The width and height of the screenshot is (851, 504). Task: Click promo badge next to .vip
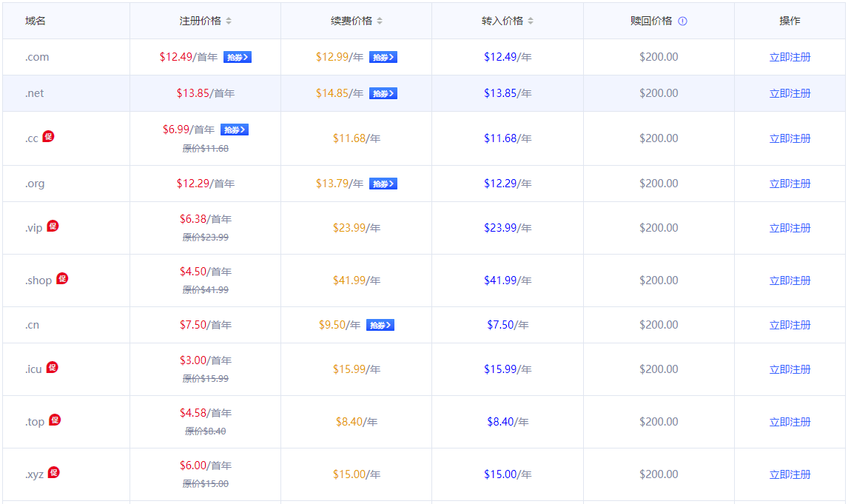pos(53,226)
